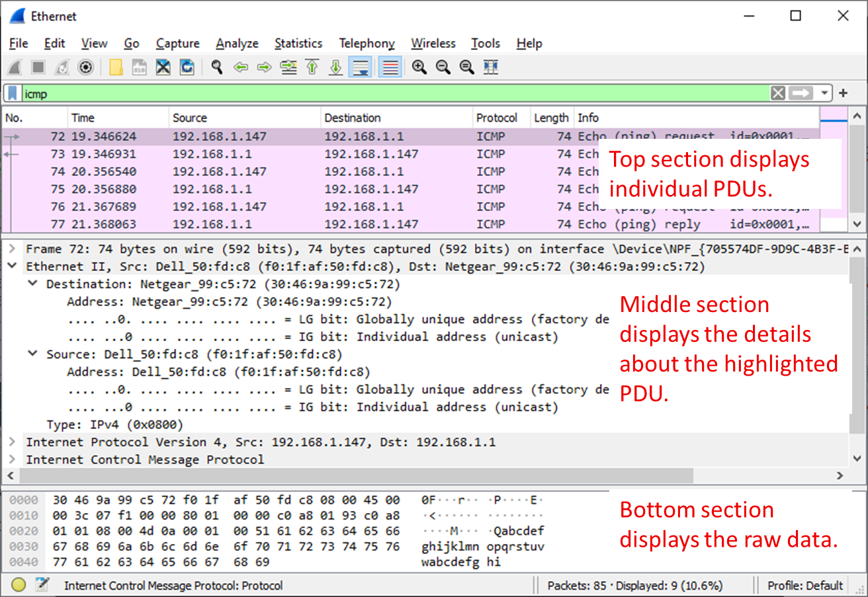Sort by the Destination column header
The width and height of the screenshot is (868, 597).
coord(397,118)
